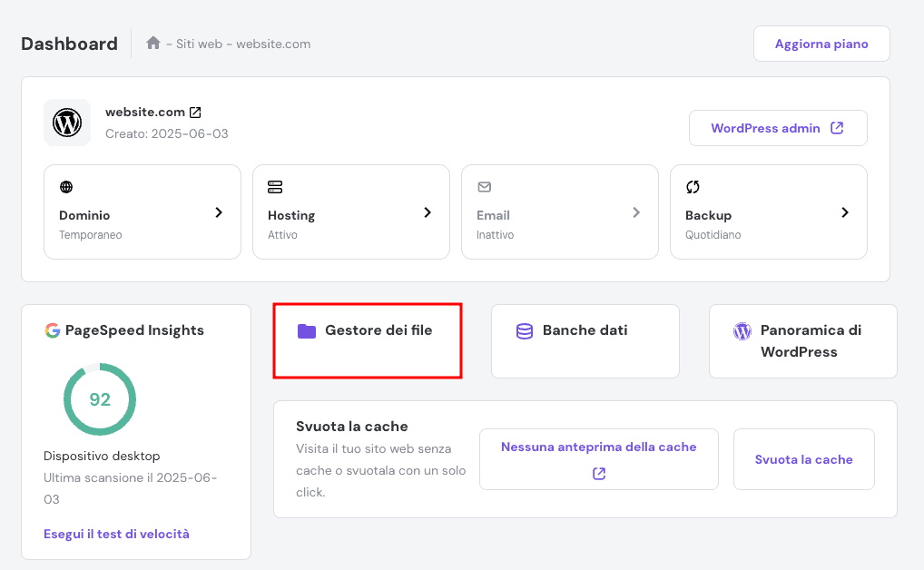The width and height of the screenshot is (924, 570).
Task: Open the external link icon beside website.com
Action: tap(197, 111)
